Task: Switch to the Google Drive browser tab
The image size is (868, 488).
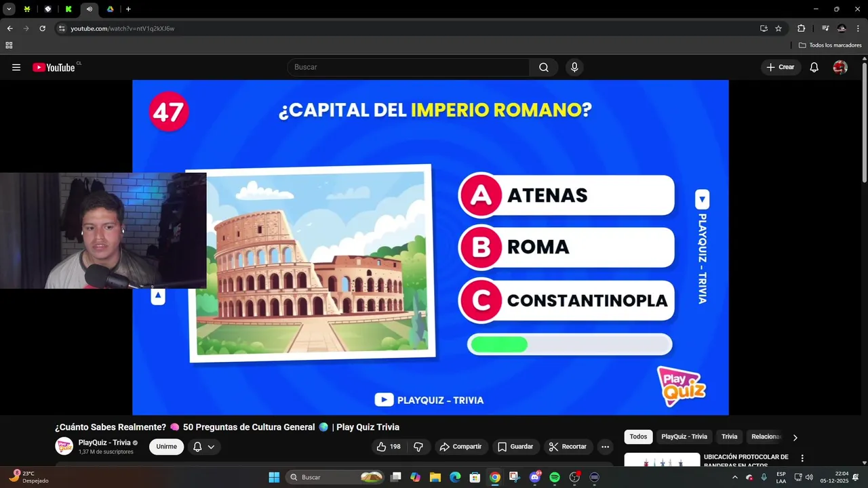Action: click(110, 9)
